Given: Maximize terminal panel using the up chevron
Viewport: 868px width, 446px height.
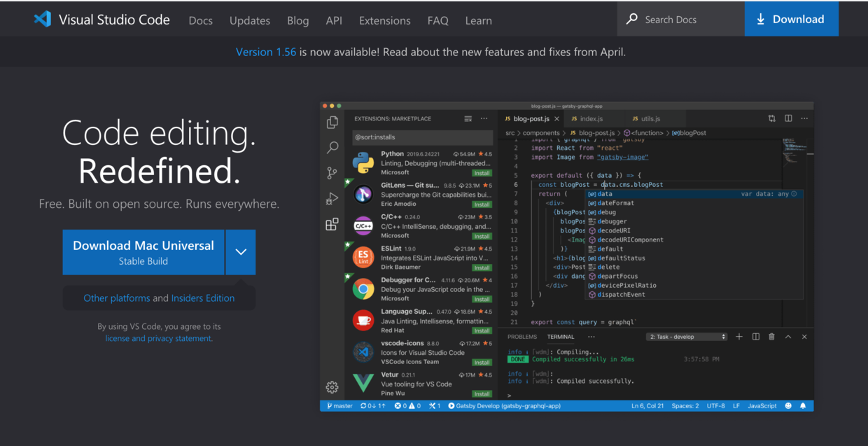Looking at the screenshot, I should (x=788, y=337).
